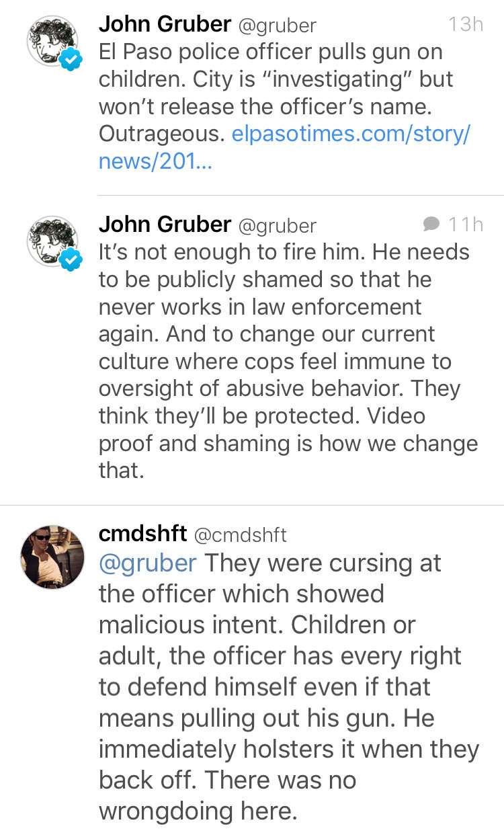The image size is (504, 837).
Task: Open cmdshft's 'They were cursing at the officer' reply
Action: (x=289, y=686)
